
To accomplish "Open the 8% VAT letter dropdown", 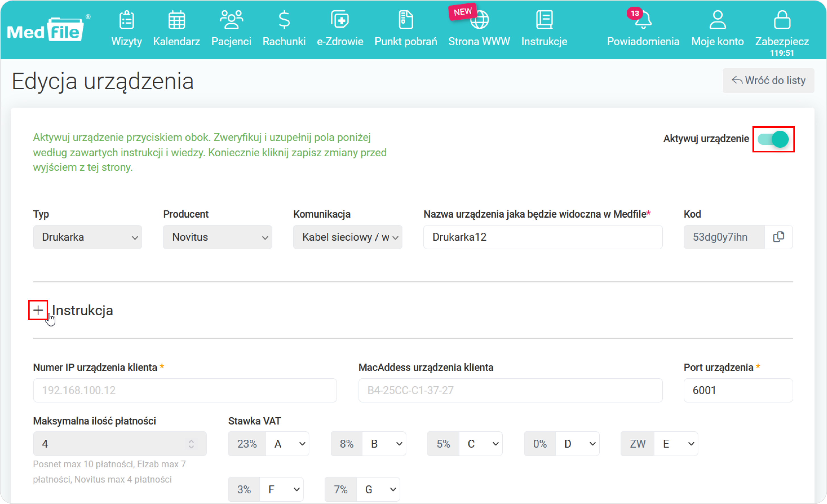I will [384, 444].
